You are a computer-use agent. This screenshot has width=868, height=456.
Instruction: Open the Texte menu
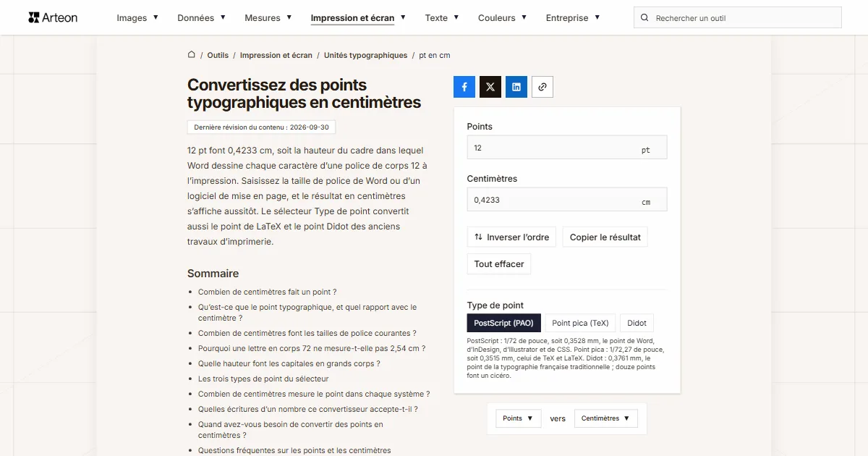[x=442, y=18]
